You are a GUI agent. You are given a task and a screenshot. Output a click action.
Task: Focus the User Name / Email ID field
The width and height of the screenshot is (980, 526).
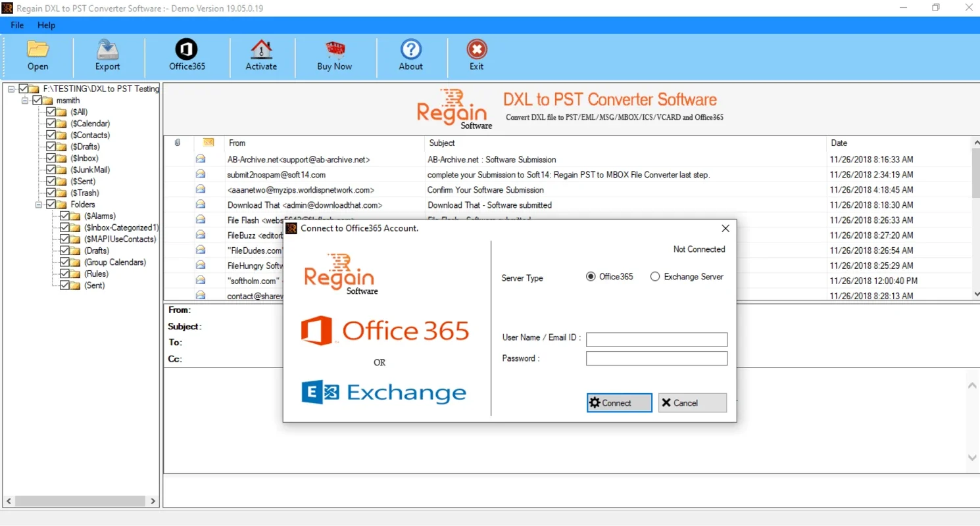click(656, 339)
